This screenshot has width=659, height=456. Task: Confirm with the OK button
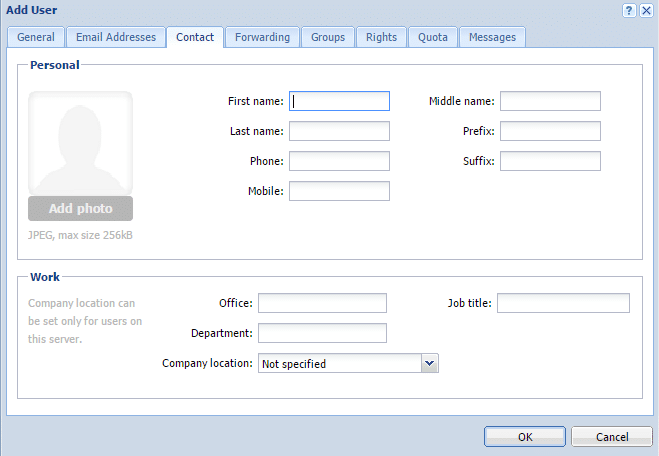coord(525,437)
